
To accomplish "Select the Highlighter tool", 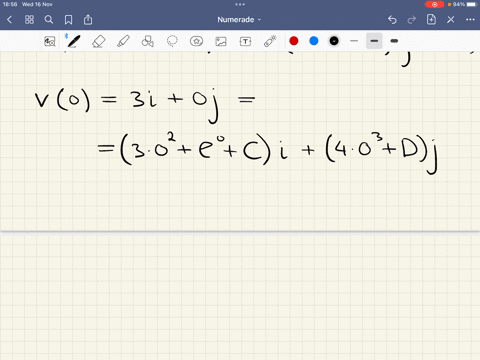I will point(123,41).
